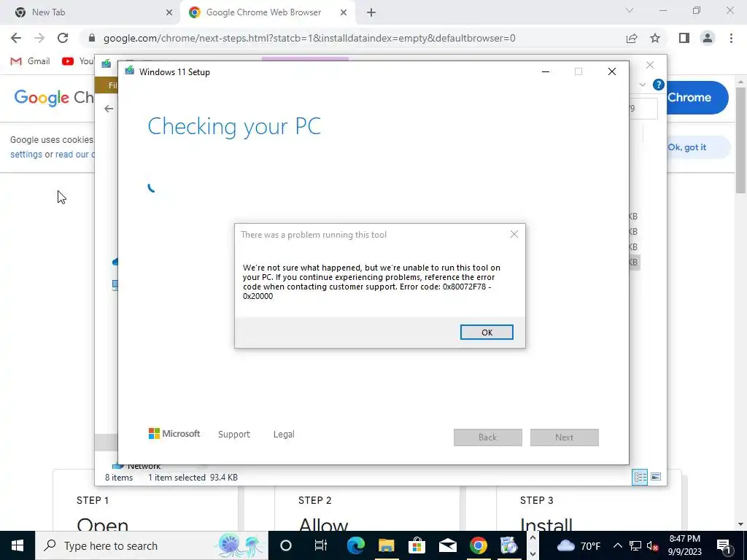This screenshot has width=747, height=560.
Task: Click the disabled Next button in Setup
Action: pos(564,437)
